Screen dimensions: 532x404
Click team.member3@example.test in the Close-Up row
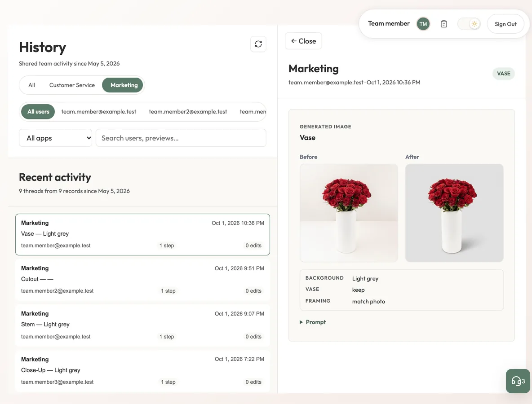coord(58,382)
